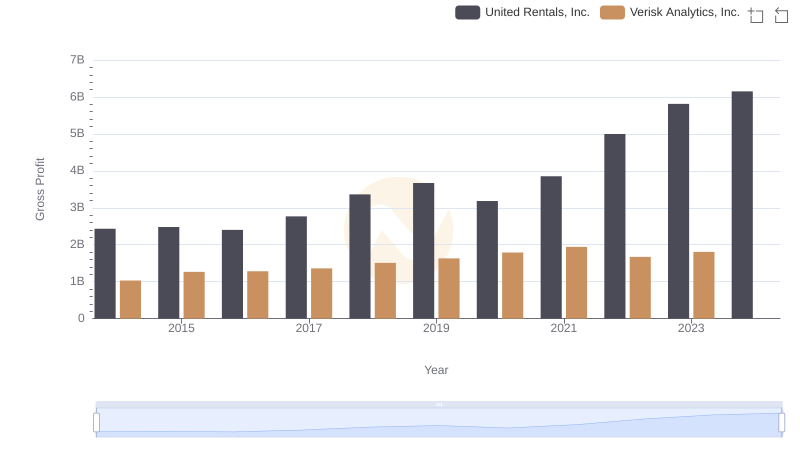Select Verisk Analytics 2020 orange bar
800x461 pixels.
[x=513, y=286]
